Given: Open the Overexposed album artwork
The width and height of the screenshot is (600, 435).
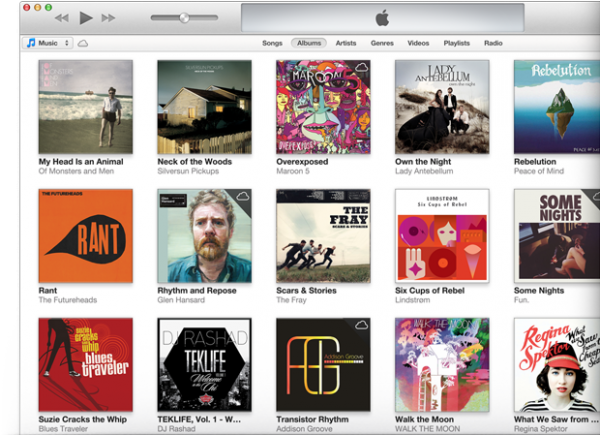Looking at the screenshot, I should pos(323,107).
